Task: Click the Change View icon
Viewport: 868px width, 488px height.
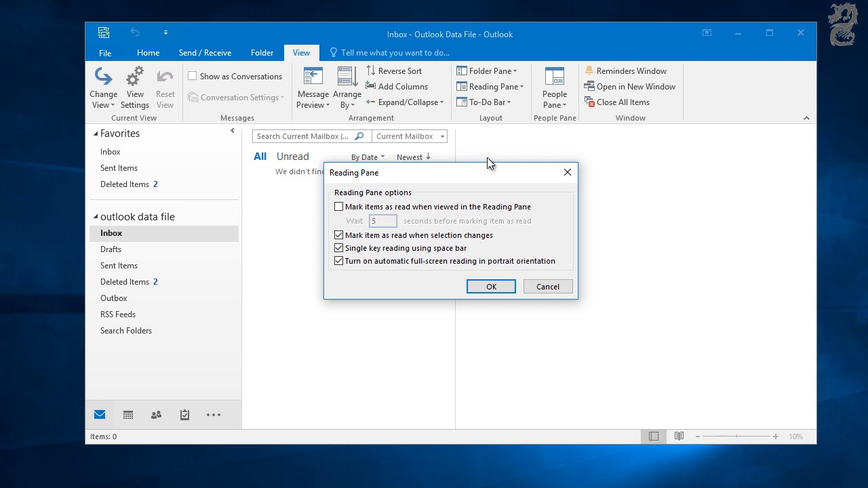Action: point(103,76)
